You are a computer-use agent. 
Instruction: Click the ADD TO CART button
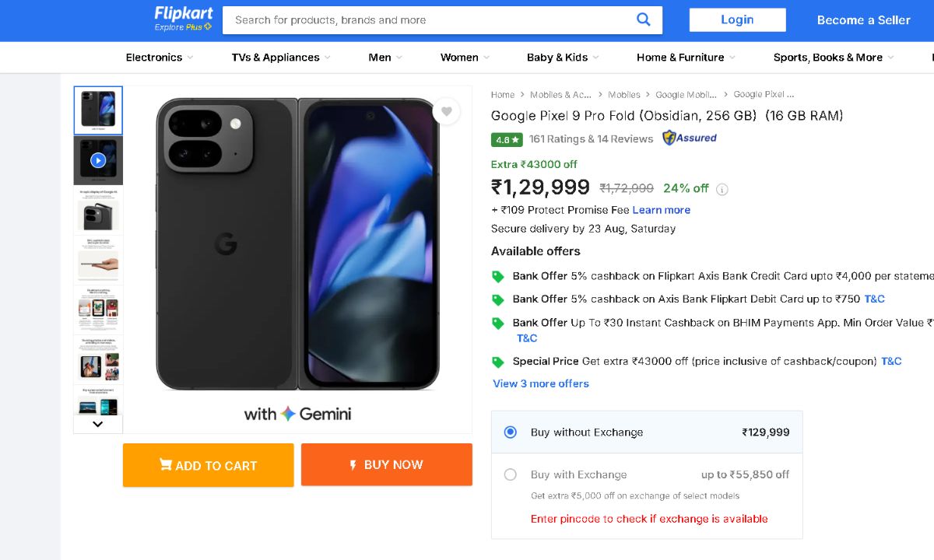pyautogui.click(x=208, y=465)
